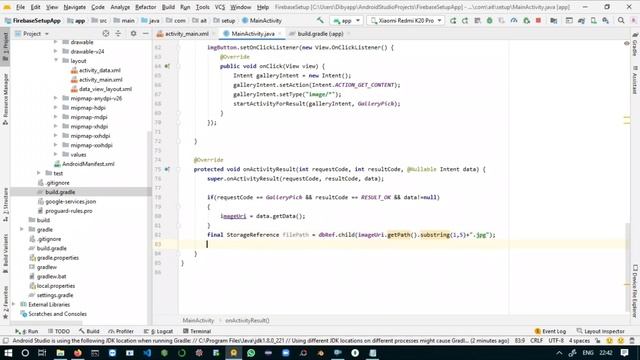Expand the drawable-v24 folder
This screenshot has height=360, width=640.
pyautogui.click(x=56, y=51)
